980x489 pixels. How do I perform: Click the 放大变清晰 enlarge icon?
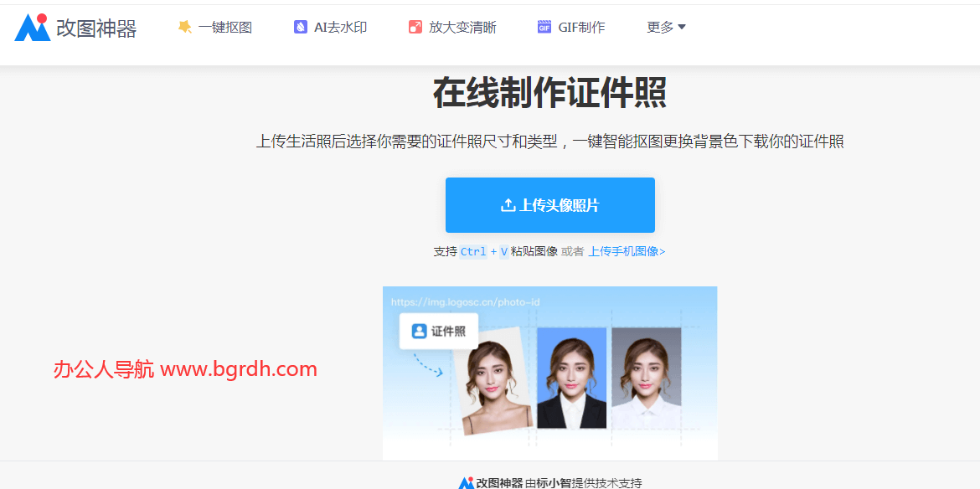pyautogui.click(x=415, y=26)
